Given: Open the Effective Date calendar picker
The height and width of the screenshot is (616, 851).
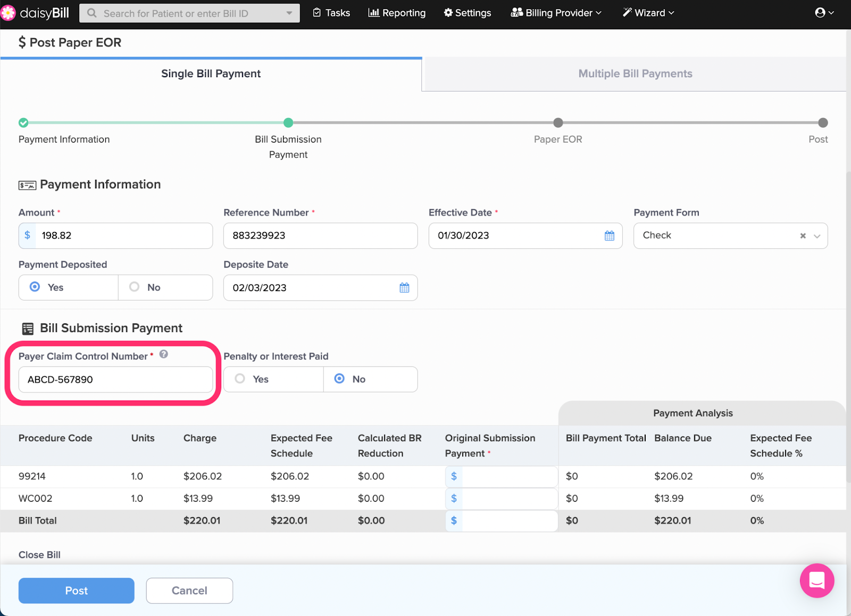Looking at the screenshot, I should coord(609,236).
